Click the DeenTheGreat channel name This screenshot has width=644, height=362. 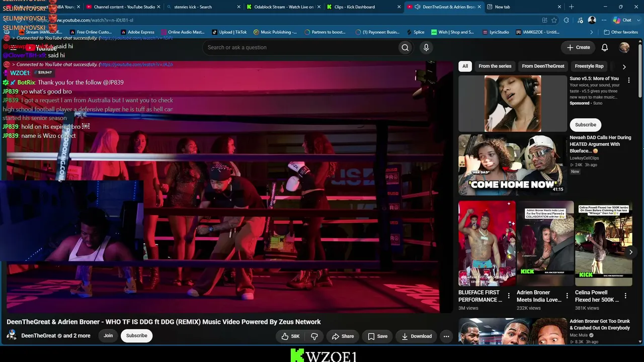point(38,336)
